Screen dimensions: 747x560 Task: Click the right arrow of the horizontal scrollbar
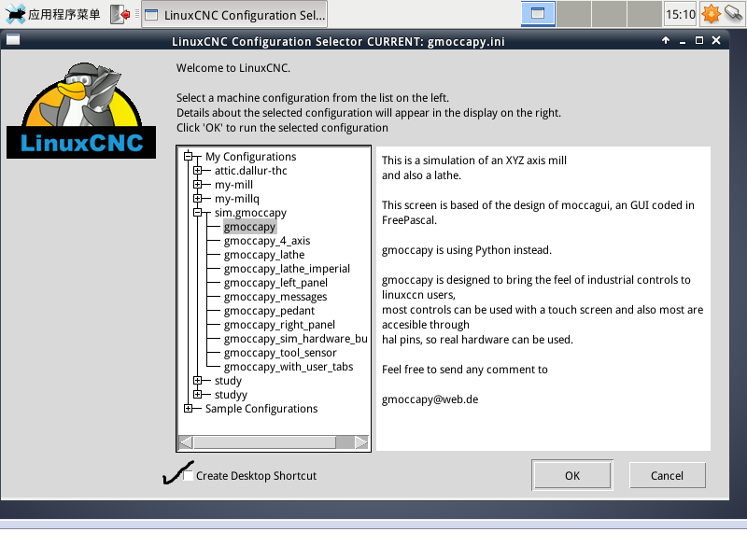(359, 441)
